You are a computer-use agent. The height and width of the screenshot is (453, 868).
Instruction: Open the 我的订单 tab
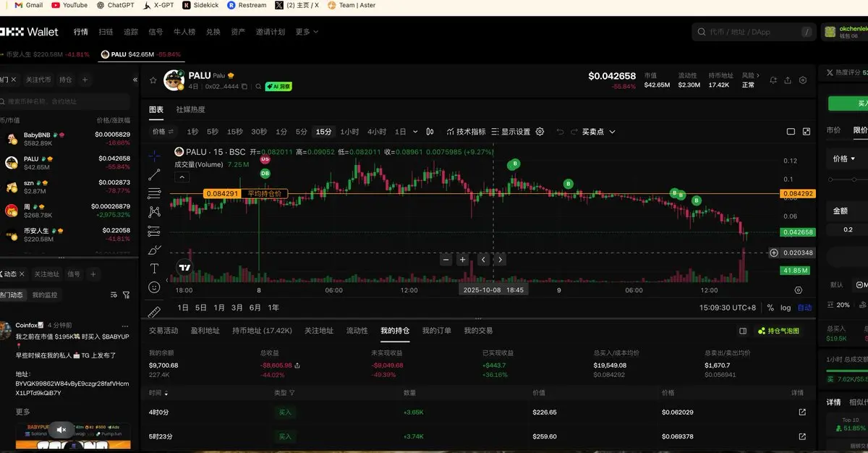(x=437, y=331)
